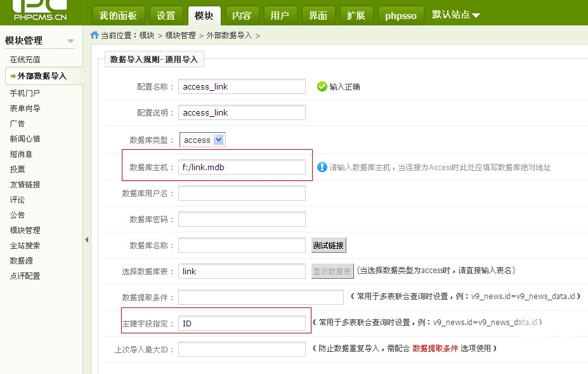Click the 数据库主机 input field
The width and height of the screenshot is (588, 374).
coord(242,167)
